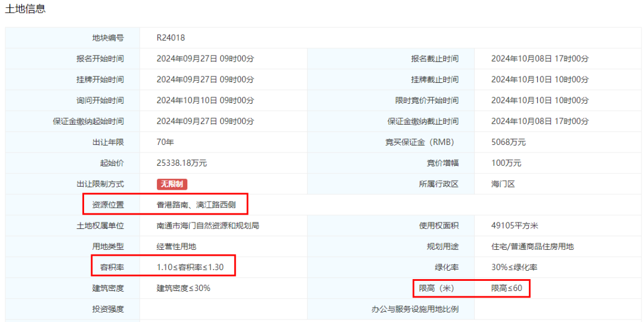Select value 2024年10月08日 17时00分 beside 报名截止时间
Screen dimensions: 644x322
pos(540,58)
